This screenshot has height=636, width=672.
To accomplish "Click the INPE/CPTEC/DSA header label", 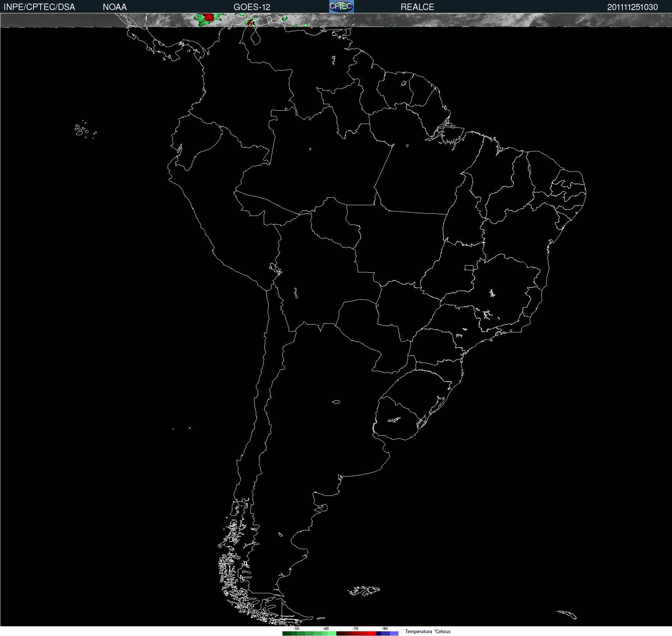I will [39, 7].
